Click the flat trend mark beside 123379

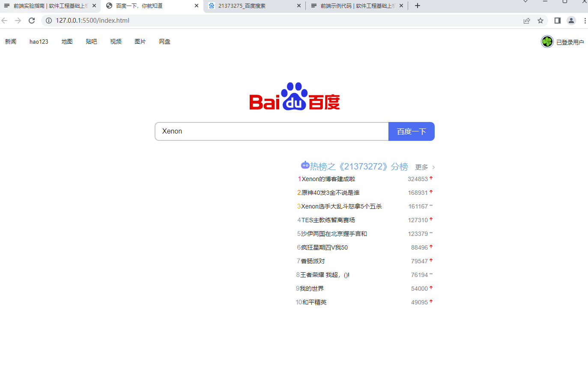[x=431, y=233]
